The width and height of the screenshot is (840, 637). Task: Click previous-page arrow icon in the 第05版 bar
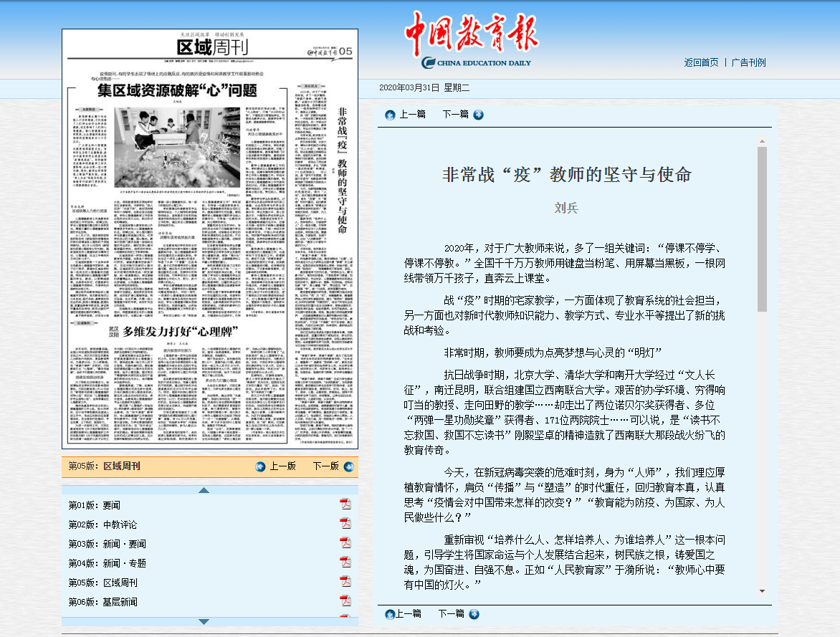[260, 466]
